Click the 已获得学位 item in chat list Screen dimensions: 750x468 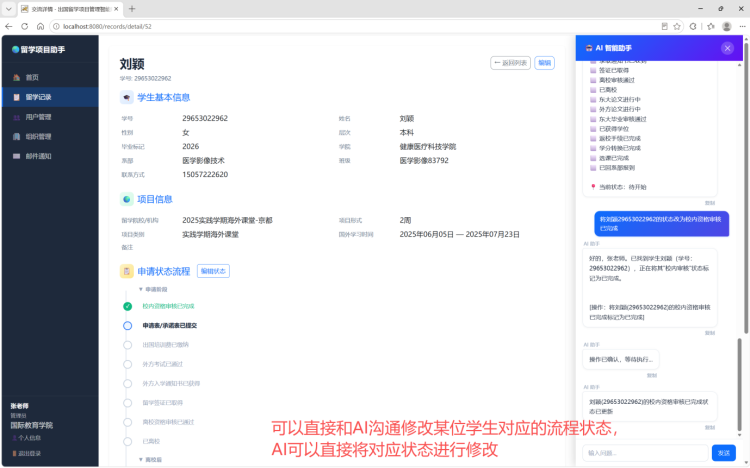[x=614, y=129]
